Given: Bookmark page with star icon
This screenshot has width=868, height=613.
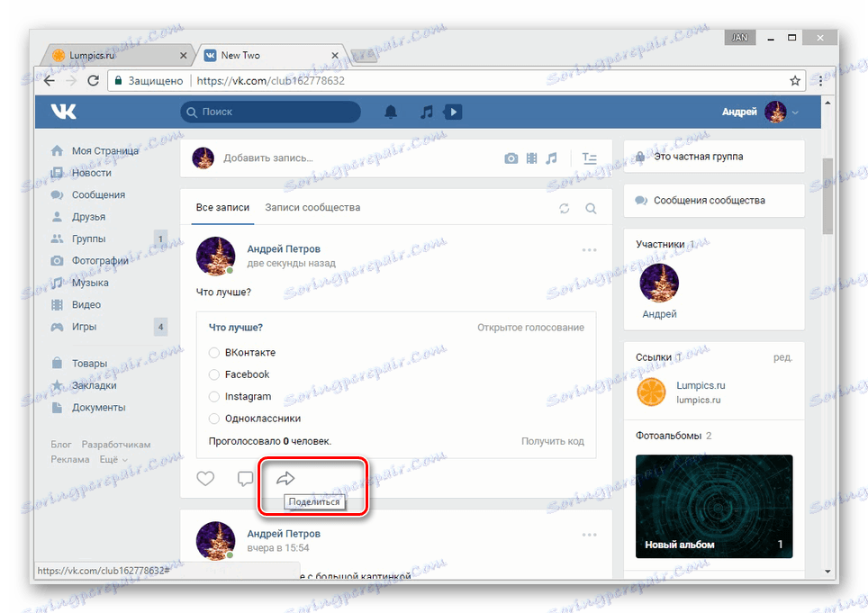Looking at the screenshot, I should coord(795,81).
